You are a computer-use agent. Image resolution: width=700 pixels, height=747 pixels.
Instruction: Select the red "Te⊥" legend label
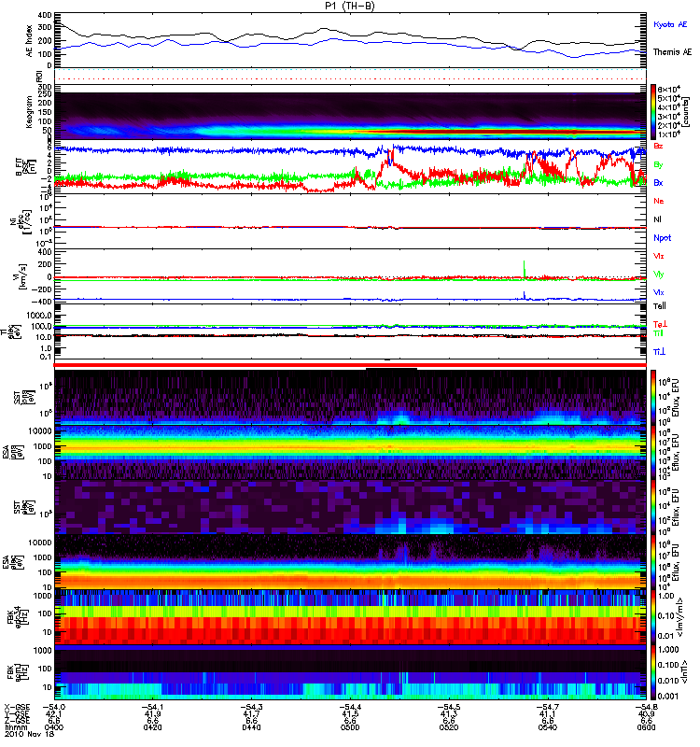point(660,324)
